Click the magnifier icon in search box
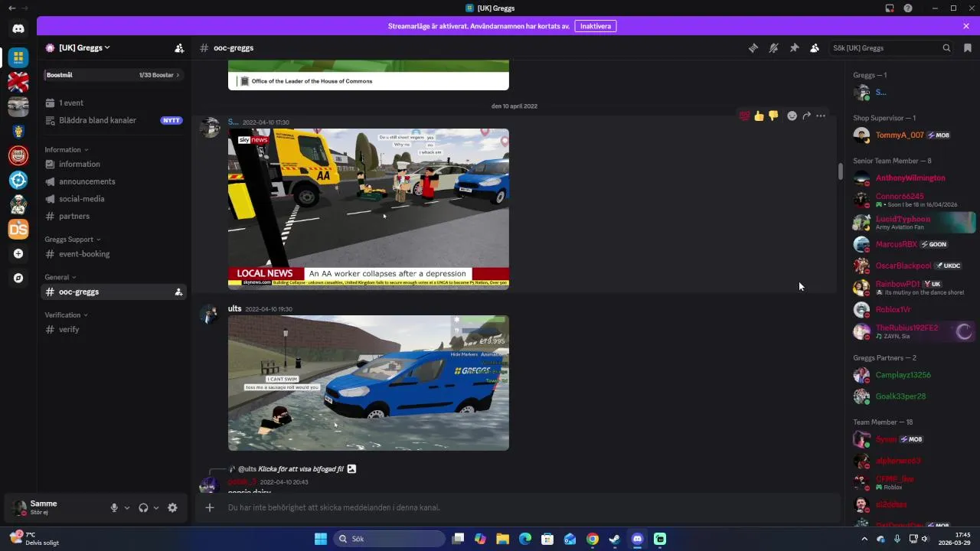 (946, 47)
